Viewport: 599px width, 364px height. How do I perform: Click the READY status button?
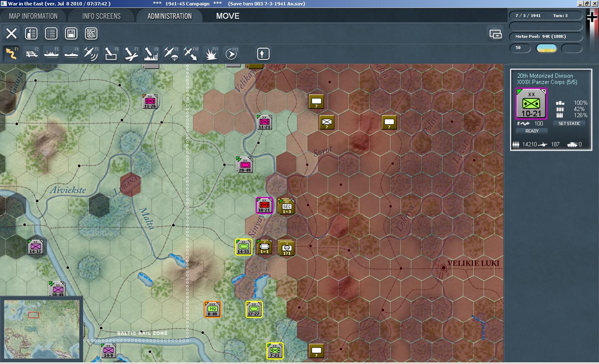point(532,131)
